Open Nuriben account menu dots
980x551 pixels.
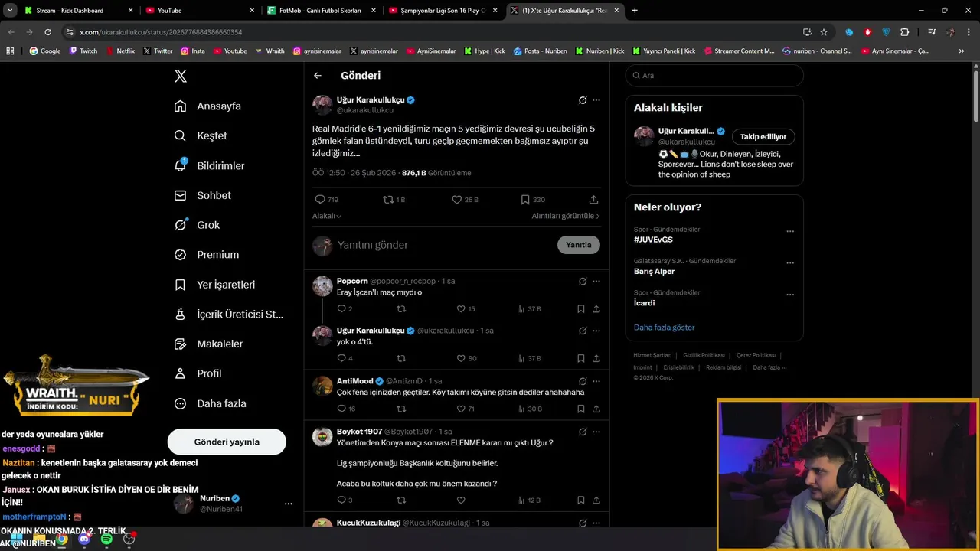point(289,504)
